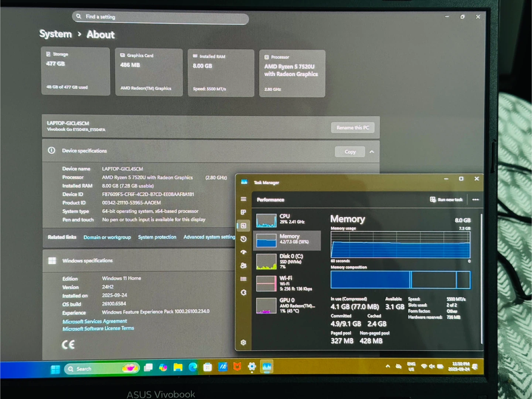
Task: Open the Storage 477 GB card
Action: 75,71
